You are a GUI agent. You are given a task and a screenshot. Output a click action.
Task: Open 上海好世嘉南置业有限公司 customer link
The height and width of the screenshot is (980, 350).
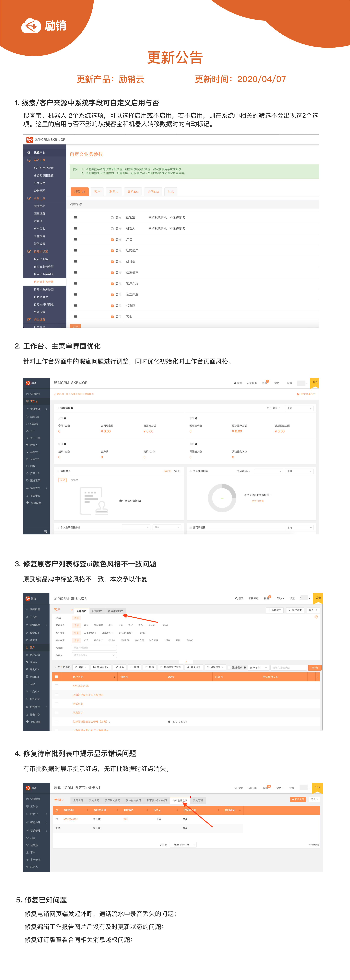coord(88,695)
